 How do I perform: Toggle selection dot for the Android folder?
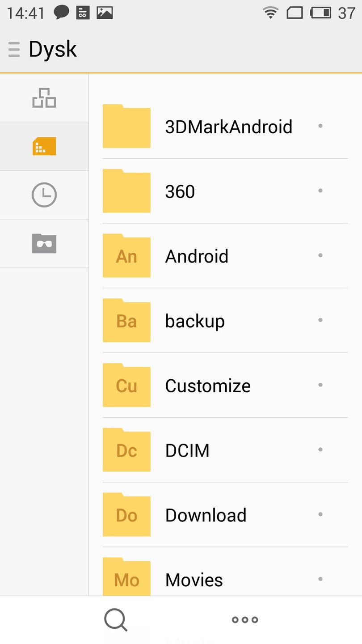[x=320, y=255]
